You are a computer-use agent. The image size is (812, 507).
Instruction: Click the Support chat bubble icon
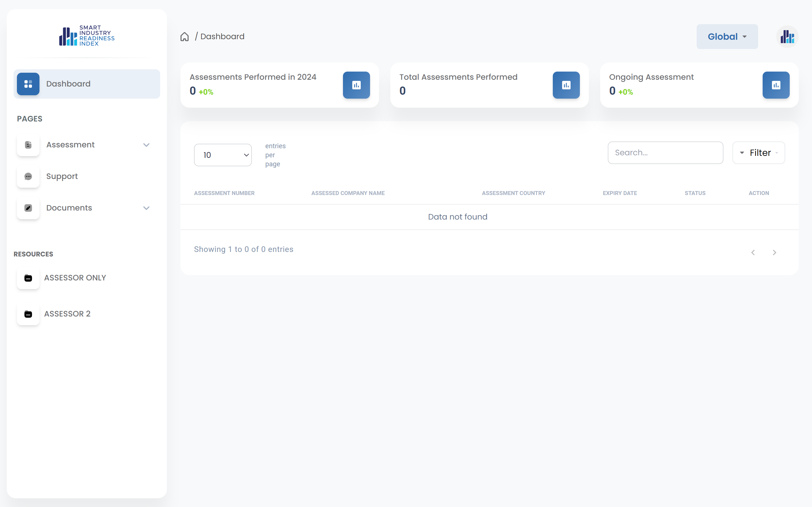click(28, 176)
